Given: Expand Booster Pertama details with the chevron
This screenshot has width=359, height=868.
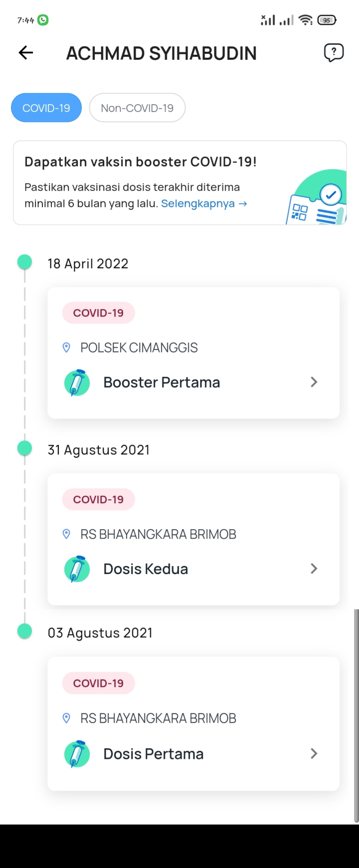Looking at the screenshot, I should coord(314,382).
